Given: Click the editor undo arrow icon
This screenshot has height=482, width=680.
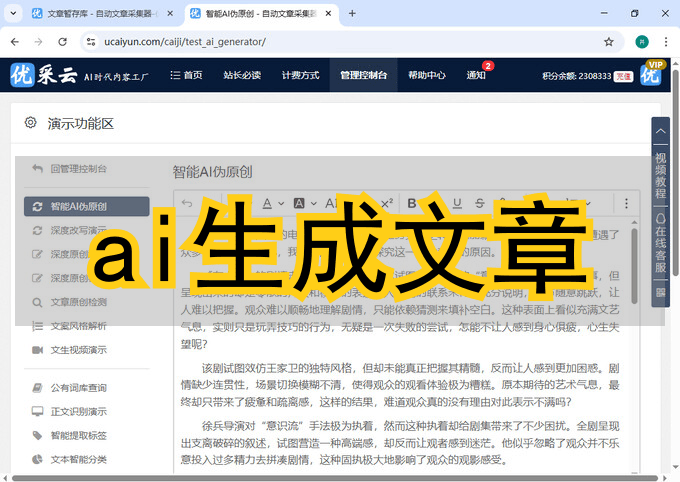Looking at the screenshot, I should coord(188,203).
